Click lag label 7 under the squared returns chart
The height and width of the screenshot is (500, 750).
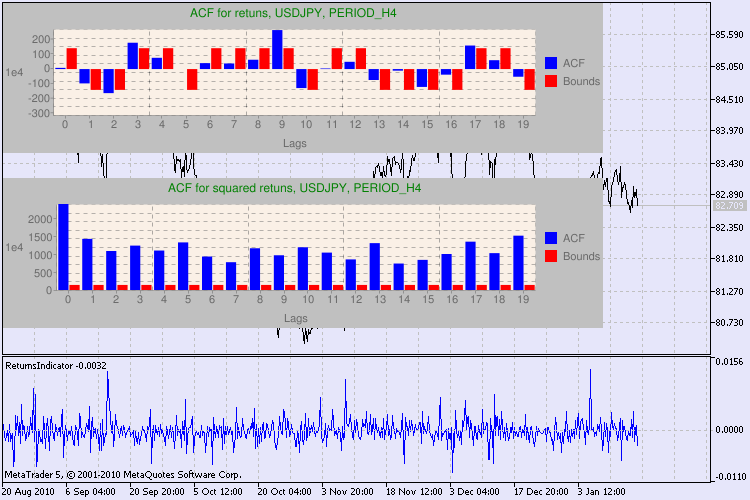[236, 300]
